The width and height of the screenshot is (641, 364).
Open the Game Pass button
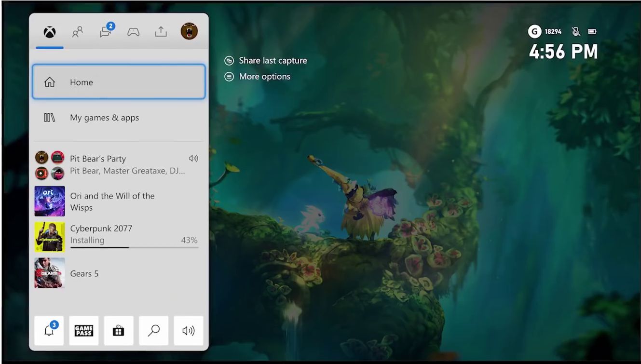tap(84, 331)
